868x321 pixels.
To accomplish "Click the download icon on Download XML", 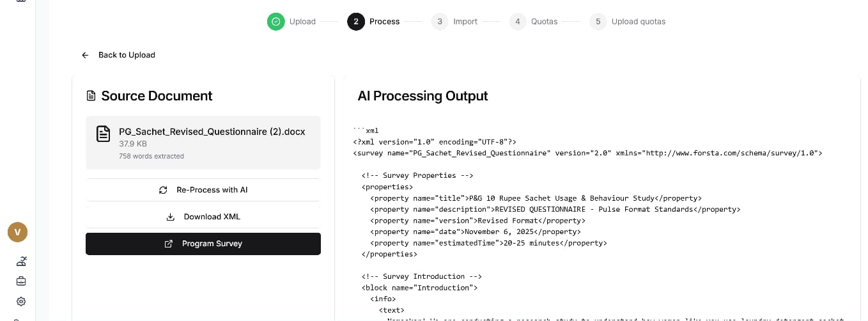I will point(171,217).
